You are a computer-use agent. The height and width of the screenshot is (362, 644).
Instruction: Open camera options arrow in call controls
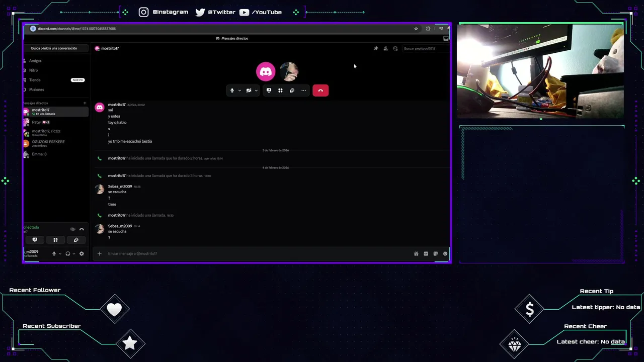point(256,90)
